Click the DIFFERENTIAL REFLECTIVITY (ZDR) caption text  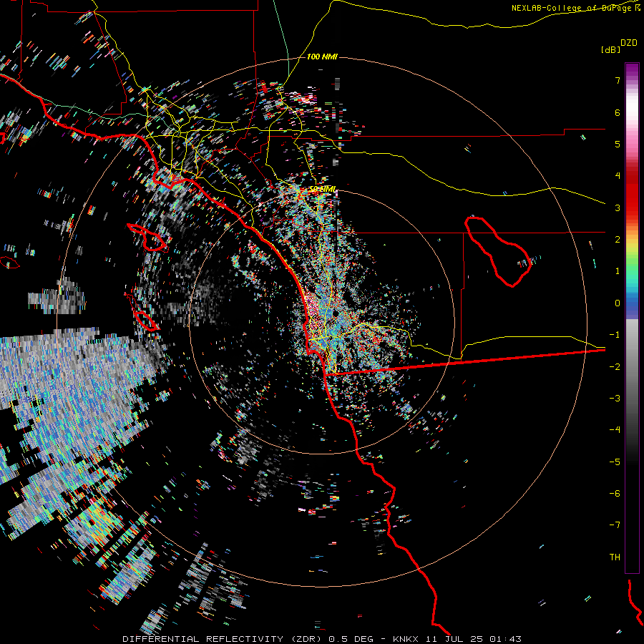coord(223,639)
